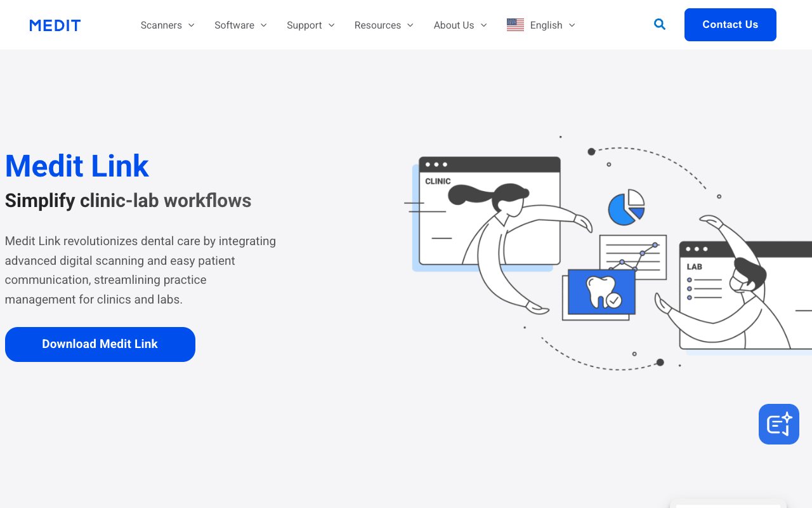This screenshot has width=812, height=508.
Task: Open the Software menu
Action: [234, 25]
